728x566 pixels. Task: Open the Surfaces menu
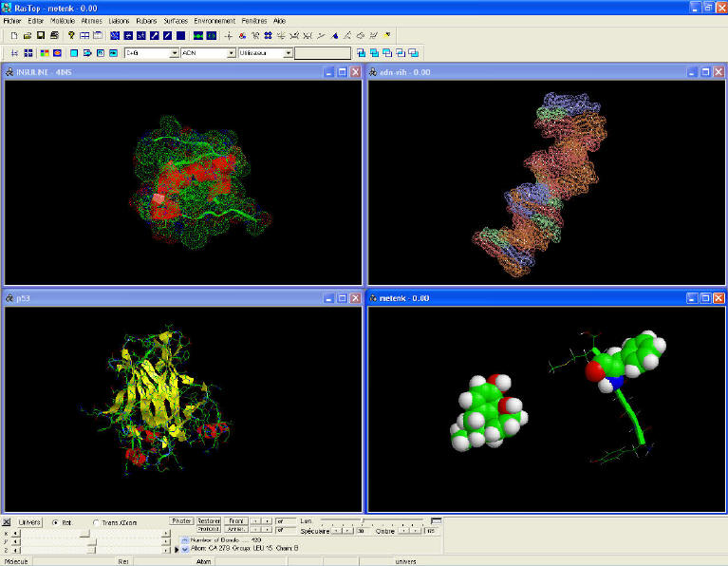click(x=174, y=20)
